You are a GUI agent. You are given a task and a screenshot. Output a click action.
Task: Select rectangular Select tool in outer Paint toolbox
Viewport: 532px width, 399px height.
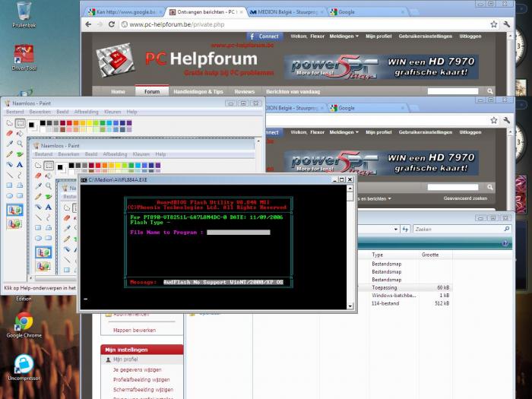(x=20, y=123)
